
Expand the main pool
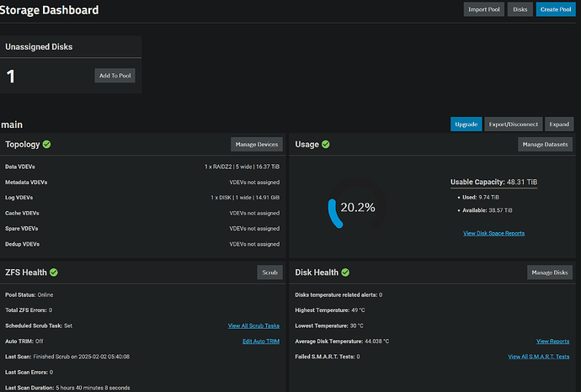pos(559,124)
